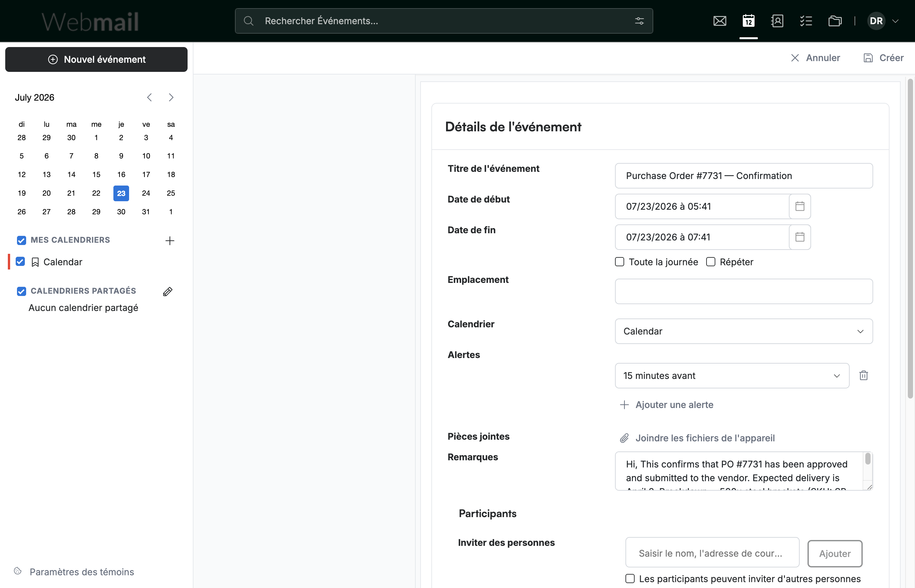Go to previous month in mini calendar
The height and width of the screenshot is (588, 915).
[x=149, y=97]
